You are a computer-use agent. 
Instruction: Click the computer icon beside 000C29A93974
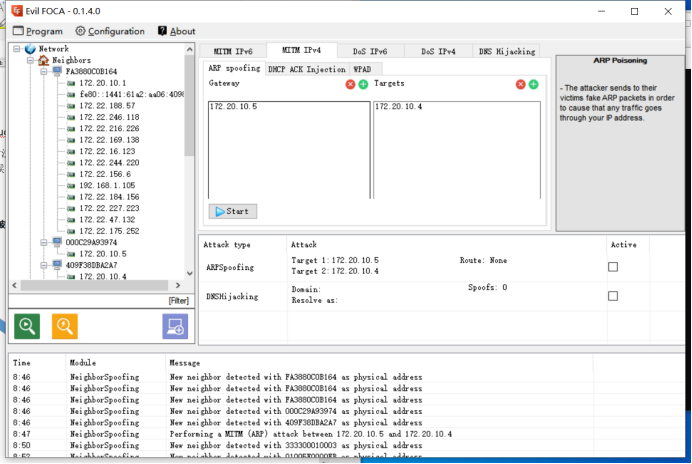[x=57, y=241]
